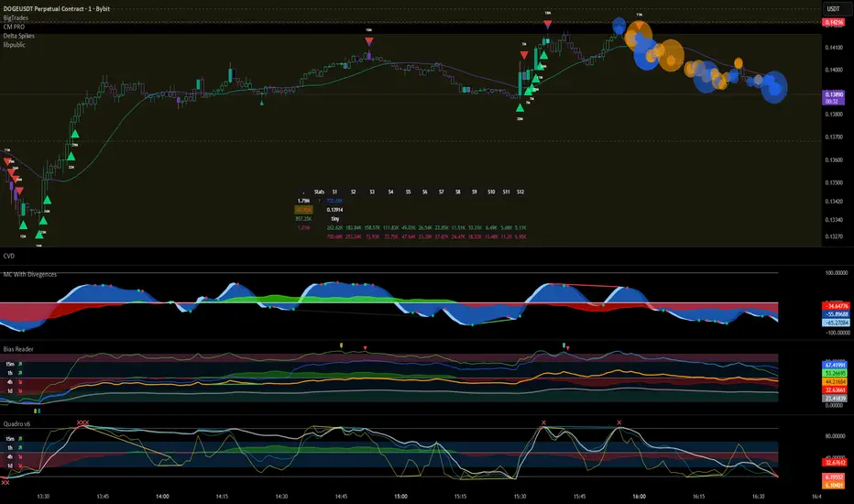Click the orange 44.21684 Bias Reader value

coord(835,382)
